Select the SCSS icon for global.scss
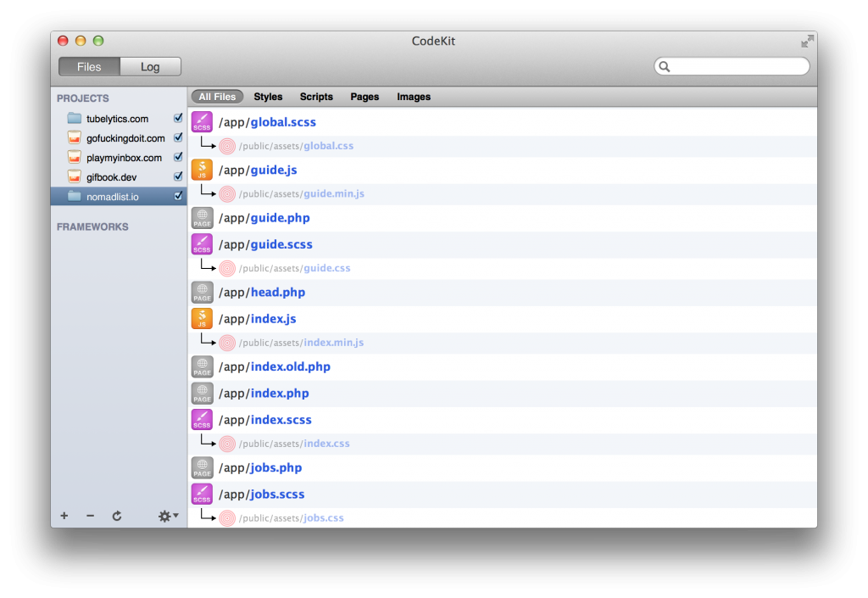Screen dimensions: 868x598 201,122
